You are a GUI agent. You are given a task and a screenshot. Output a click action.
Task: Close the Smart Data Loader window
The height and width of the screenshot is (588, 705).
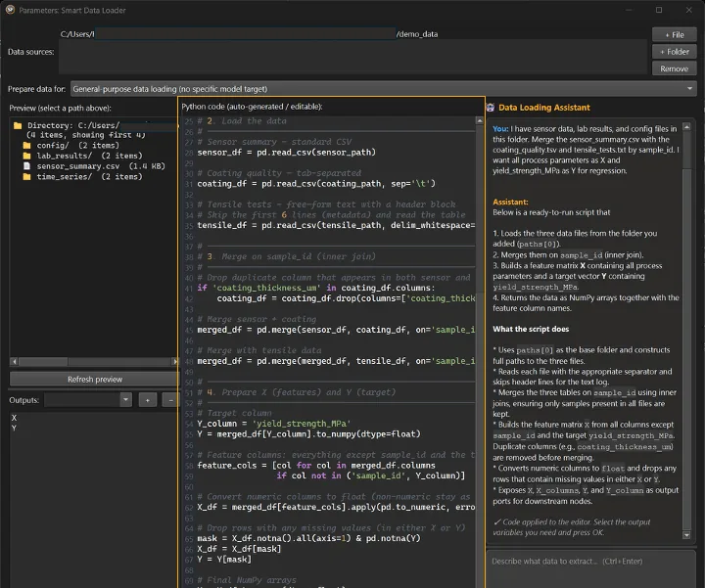click(688, 10)
